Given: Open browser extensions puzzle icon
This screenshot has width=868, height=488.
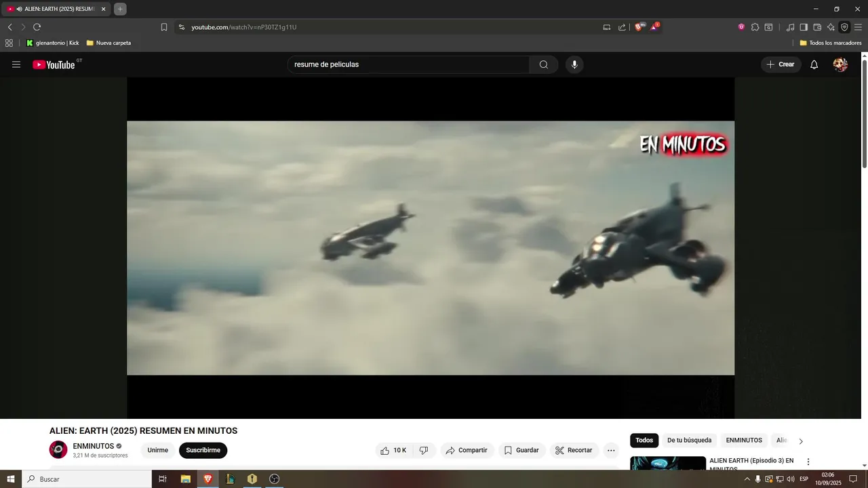Looking at the screenshot, I should click(x=755, y=27).
